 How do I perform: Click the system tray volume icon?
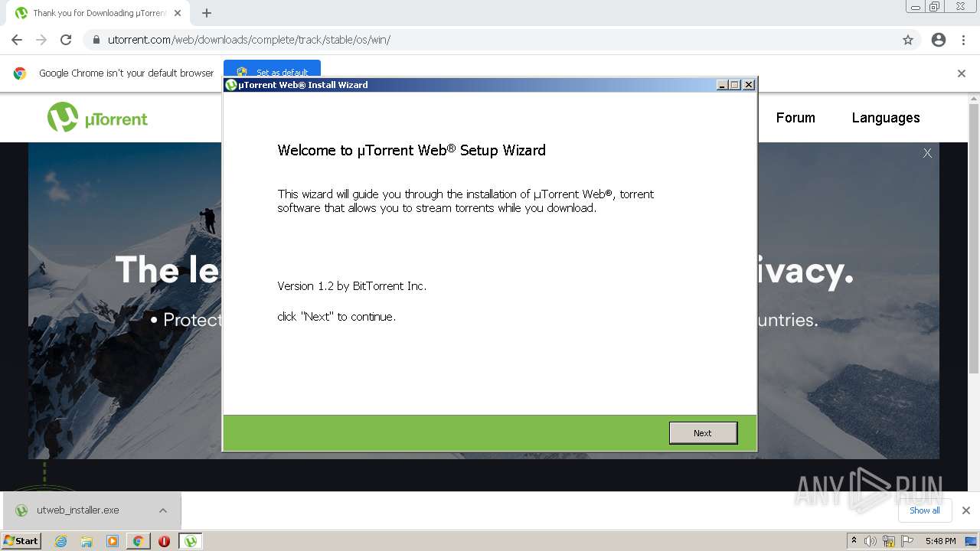[871, 541]
